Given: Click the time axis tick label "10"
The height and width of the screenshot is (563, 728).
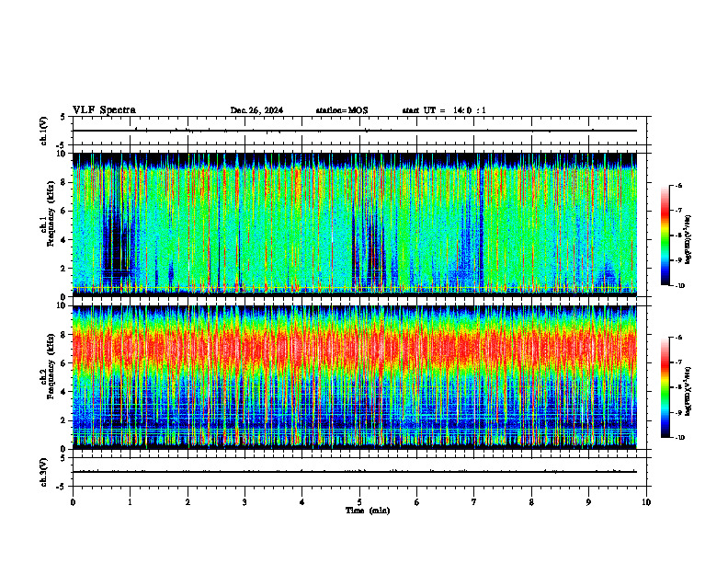Looking at the screenshot, I should [646, 502].
